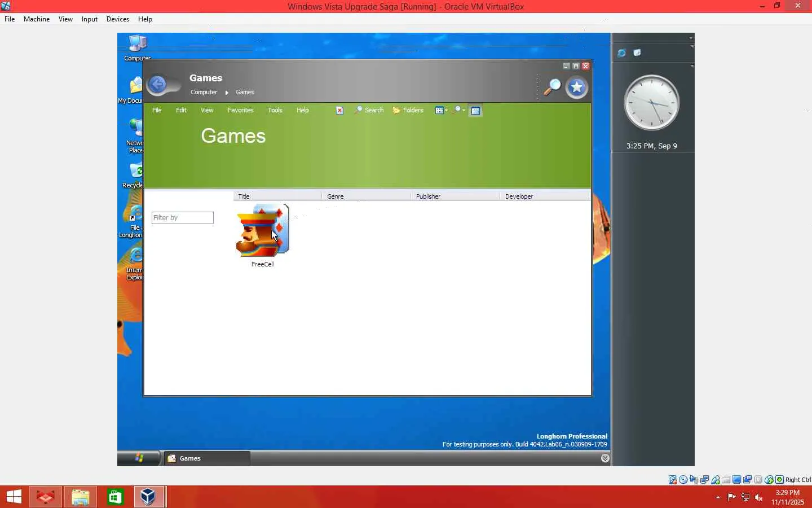
Task: Toggle the Folders pane button
Action: click(x=408, y=111)
